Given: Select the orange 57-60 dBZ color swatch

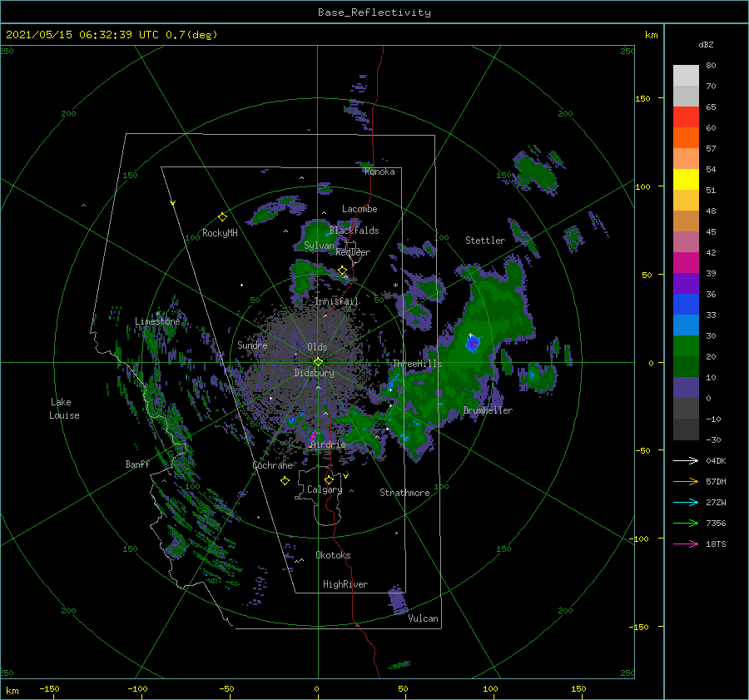Looking at the screenshot, I should (x=686, y=137).
